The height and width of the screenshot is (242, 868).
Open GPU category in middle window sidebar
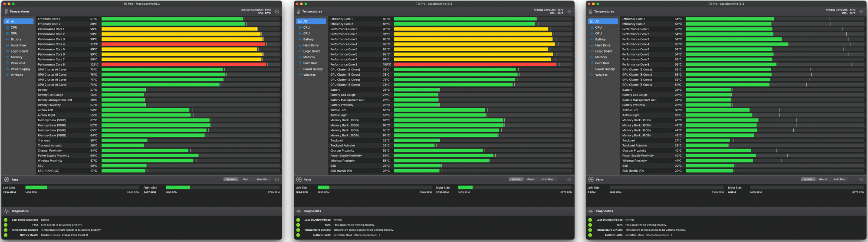[311, 33]
